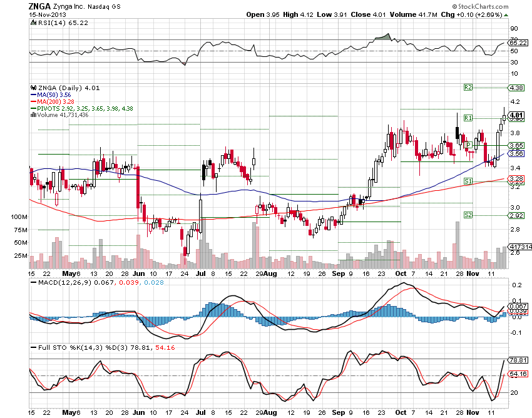
Task: Click the green up-arrow change indicator
Action: point(506,15)
